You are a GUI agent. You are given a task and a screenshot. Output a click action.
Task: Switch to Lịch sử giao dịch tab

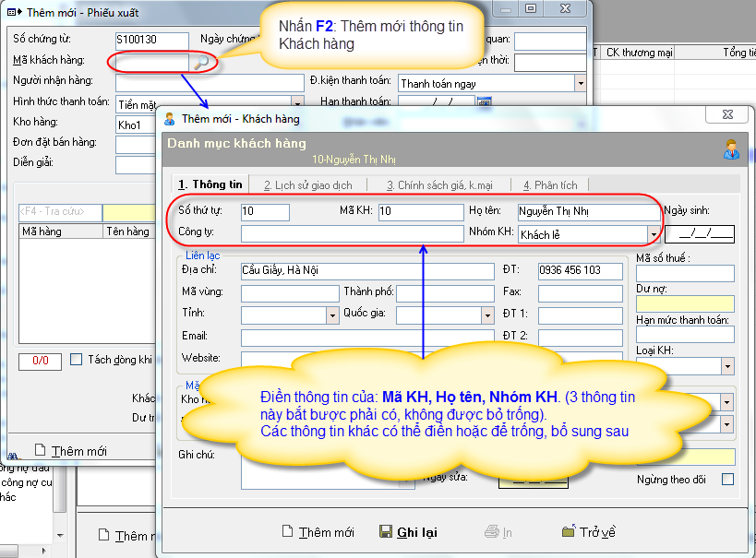click(306, 184)
